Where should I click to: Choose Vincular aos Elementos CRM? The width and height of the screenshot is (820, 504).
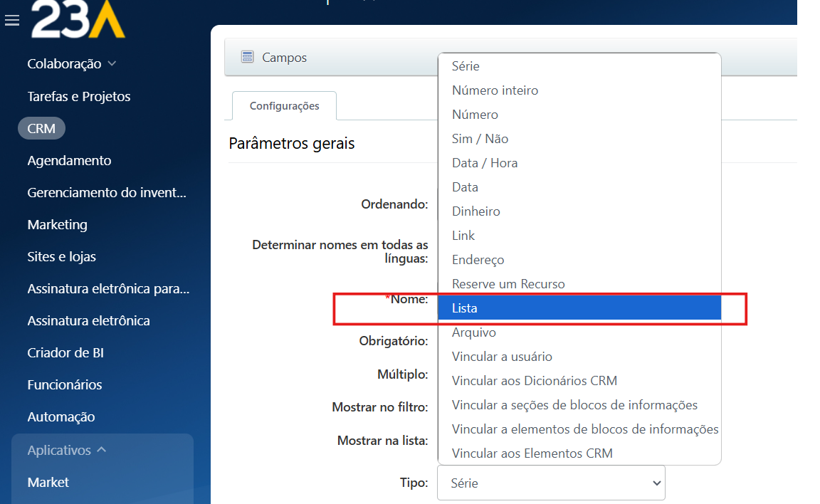(x=532, y=453)
